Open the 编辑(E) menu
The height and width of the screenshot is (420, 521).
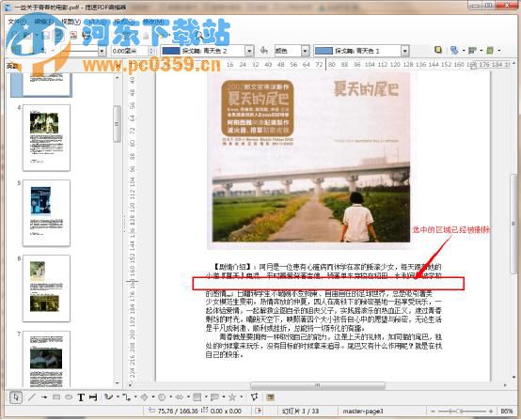44,22
